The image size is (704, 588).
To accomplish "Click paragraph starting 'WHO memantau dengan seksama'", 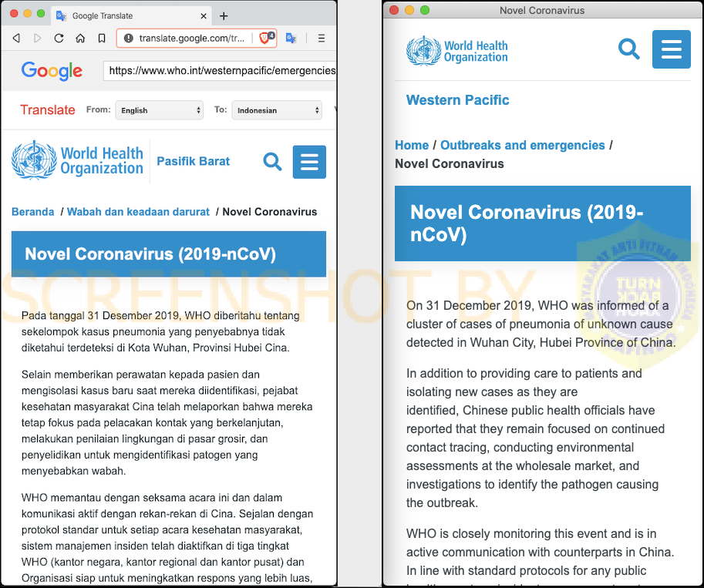I will coord(167,538).
